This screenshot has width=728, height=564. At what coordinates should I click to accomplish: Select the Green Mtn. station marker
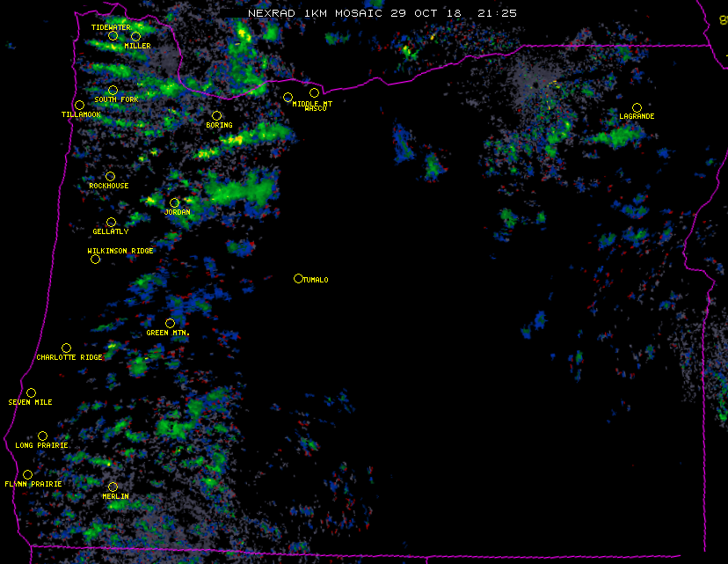pos(170,324)
